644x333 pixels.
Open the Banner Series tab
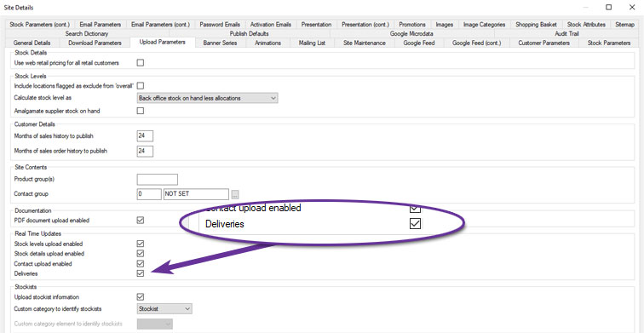[220, 43]
